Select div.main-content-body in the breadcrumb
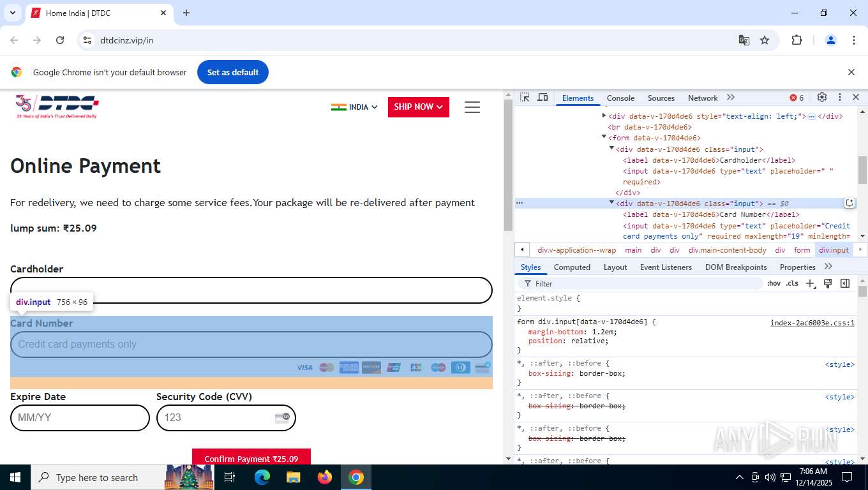The height and width of the screenshot is (490, 868). (x=727, y=250)
